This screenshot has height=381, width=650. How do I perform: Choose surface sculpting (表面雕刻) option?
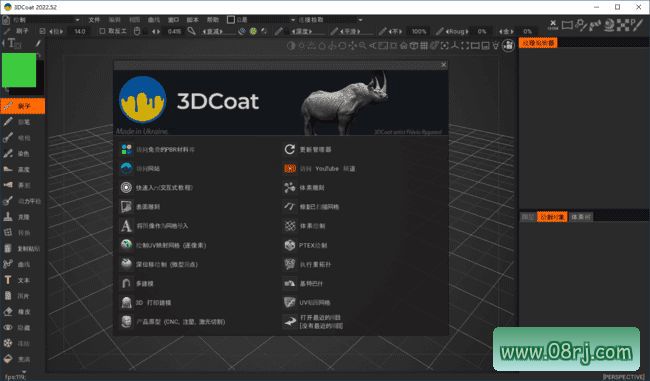pos(148,206)
